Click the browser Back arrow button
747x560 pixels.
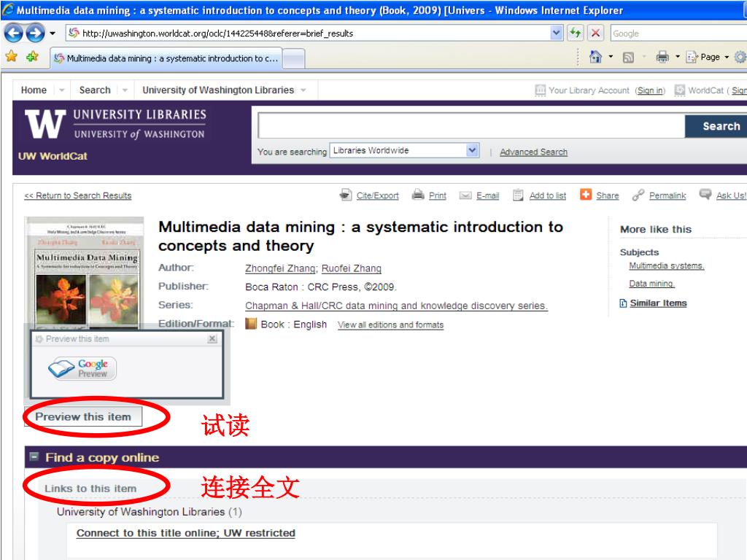(14, 34)
